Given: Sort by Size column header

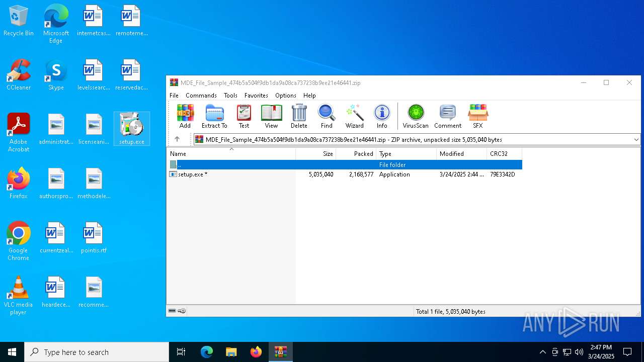Looking at the screenshot, I should [316, 154].
